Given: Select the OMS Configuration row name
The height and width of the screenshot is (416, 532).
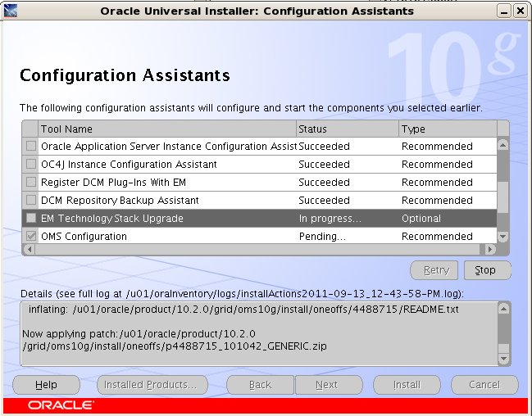Looking at the screenshot, I should (84, 237).
